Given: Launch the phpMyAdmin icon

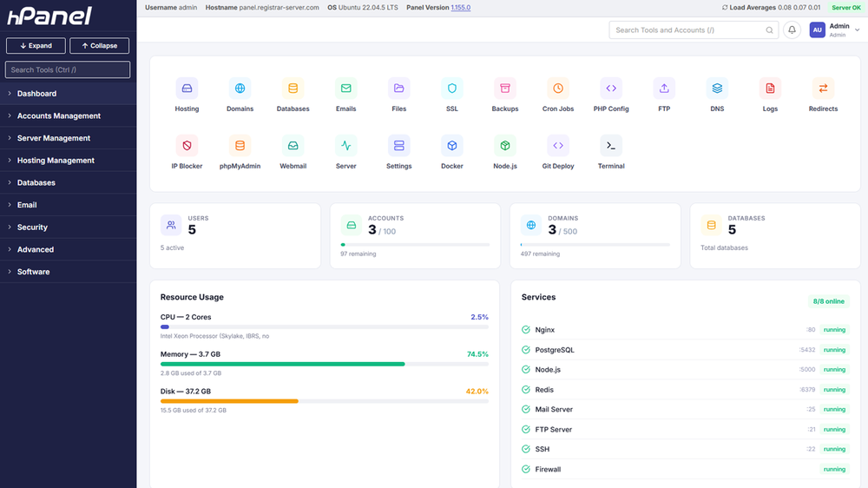Looking at the screenshot, I should (240, 146).
